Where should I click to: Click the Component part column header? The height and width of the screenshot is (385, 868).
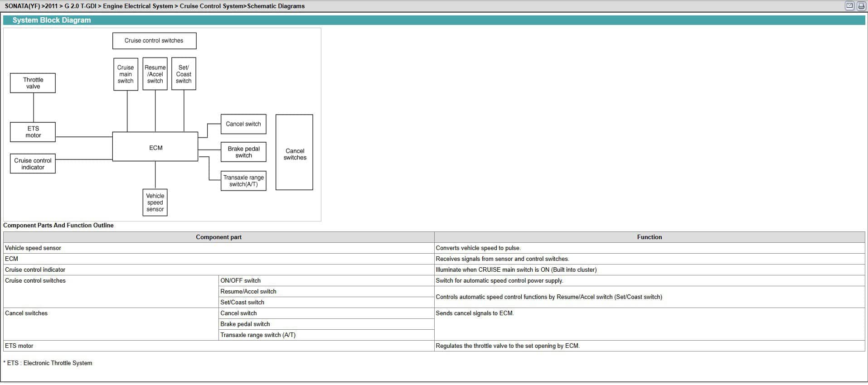(218, 237)
